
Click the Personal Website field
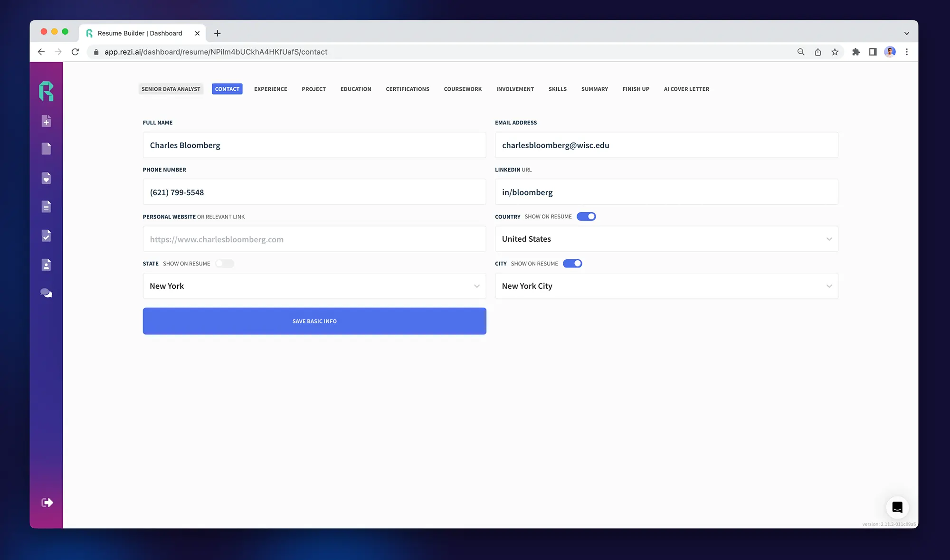314,239
